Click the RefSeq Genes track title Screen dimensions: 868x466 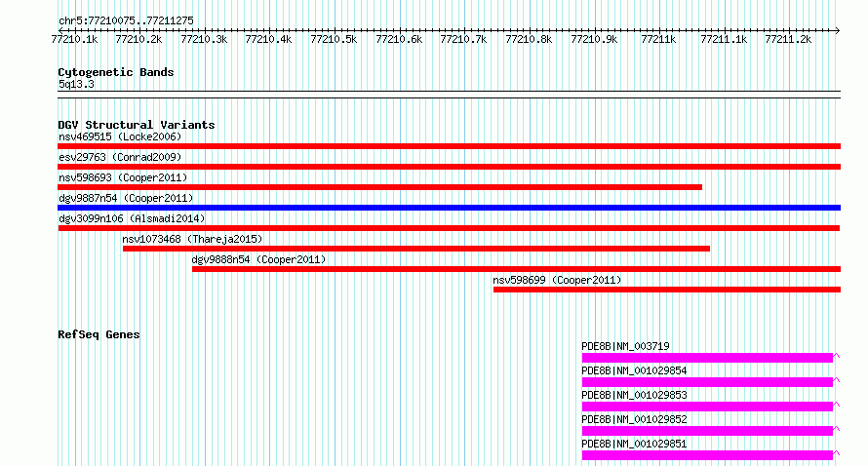click(99, 334)
